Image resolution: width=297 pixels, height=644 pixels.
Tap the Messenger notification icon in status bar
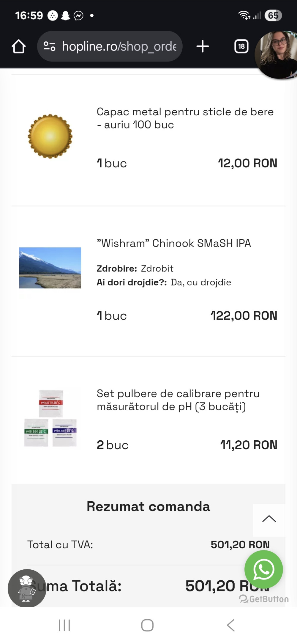[78, 15]
